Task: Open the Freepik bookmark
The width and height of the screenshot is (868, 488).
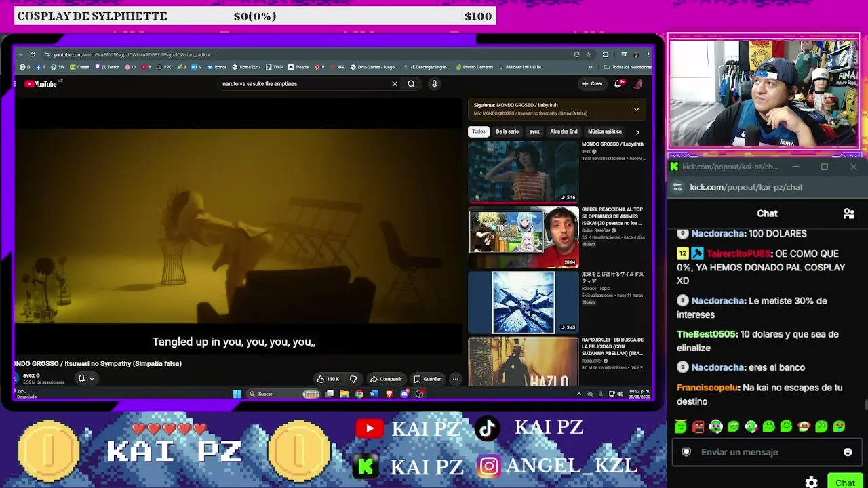Action: 298,67
